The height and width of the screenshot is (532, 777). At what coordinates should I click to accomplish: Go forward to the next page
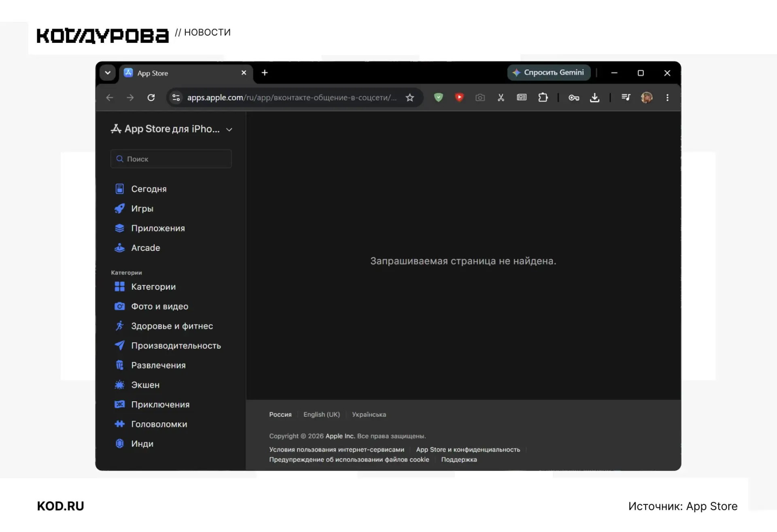[x=130, y=97]
